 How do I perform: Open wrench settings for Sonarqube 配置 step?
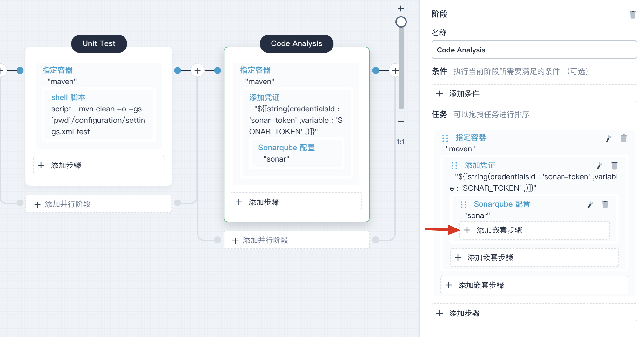click(x=590, y=204)
